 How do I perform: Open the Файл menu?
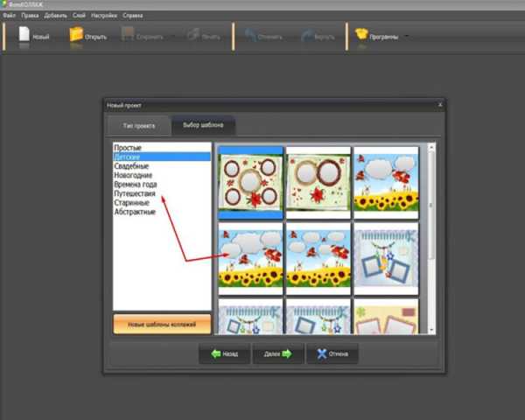(9, 16)
